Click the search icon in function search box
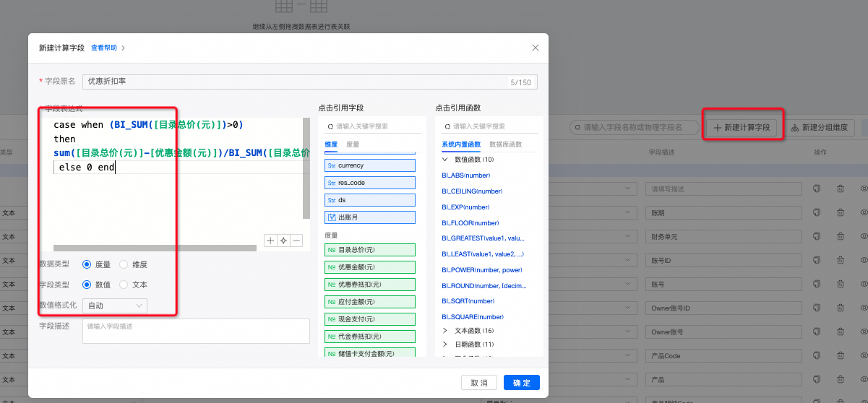This screenshot has width=868, height=403. 447,126
